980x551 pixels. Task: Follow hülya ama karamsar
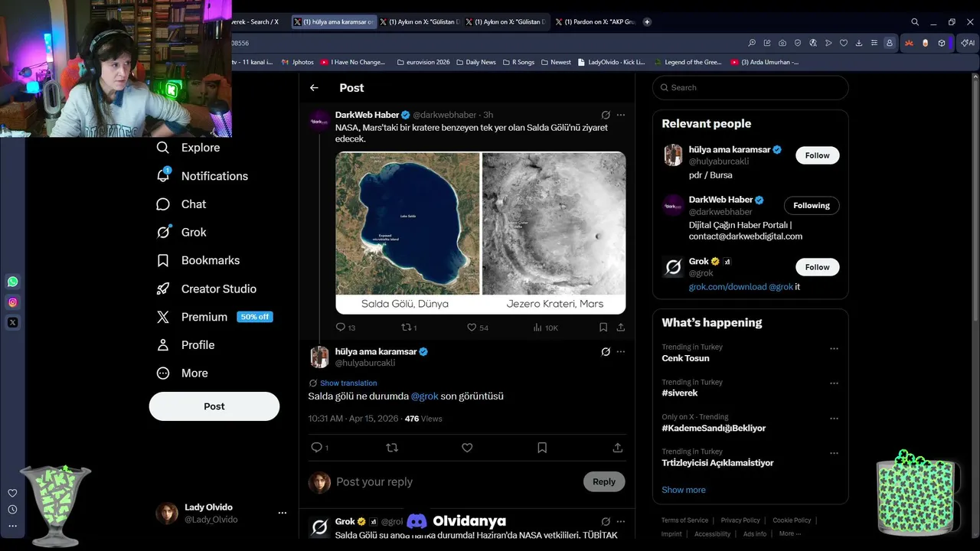pos(817,155)
